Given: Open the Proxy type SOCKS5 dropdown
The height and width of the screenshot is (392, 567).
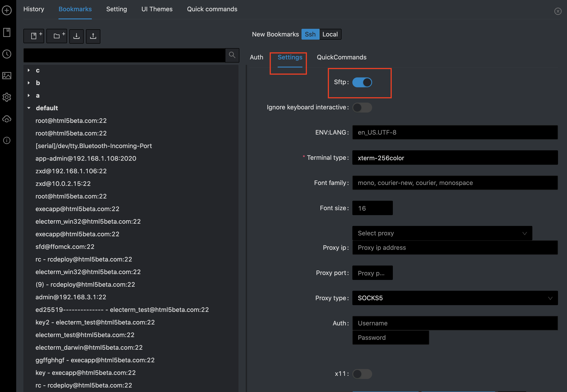Looking at the screenshot, I should pyautogui.click(x=455, y=298).
